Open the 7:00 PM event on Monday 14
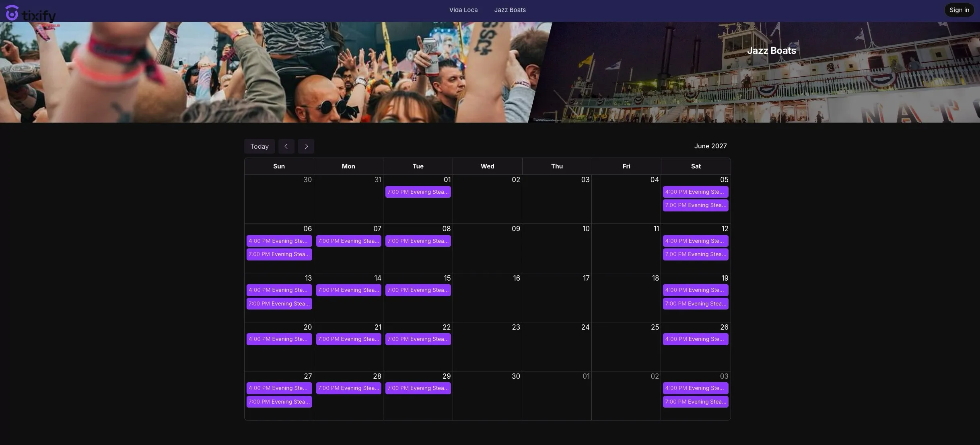Screen dimensions: 980x445 click(x=348, y=290)
